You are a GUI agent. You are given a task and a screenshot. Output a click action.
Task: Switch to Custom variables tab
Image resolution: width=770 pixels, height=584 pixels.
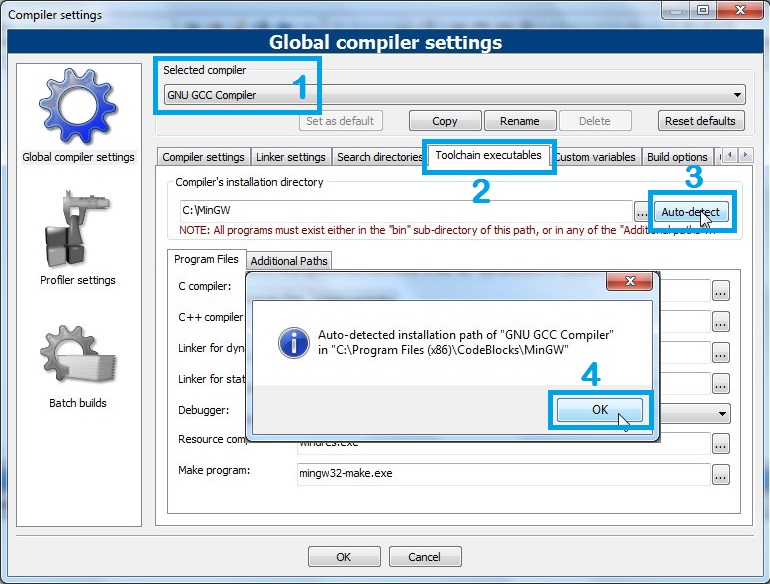coord(595,157)
